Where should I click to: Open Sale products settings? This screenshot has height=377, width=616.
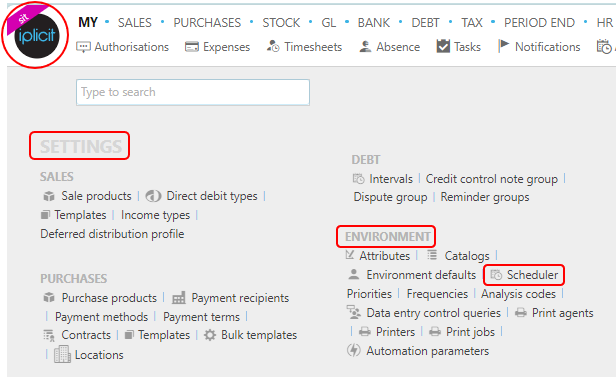96,196
